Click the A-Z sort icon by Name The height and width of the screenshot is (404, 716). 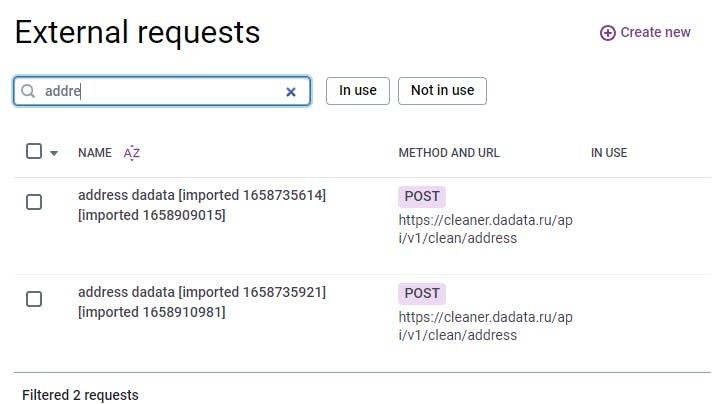point(132,153)
